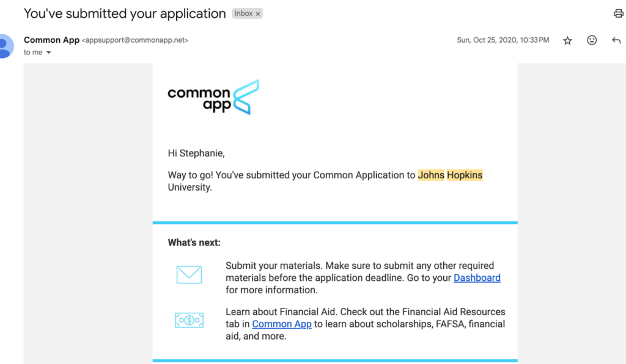Screen dimensions: 626x364
Task: Click the highlighted word Johns
Action: point(431,175)
